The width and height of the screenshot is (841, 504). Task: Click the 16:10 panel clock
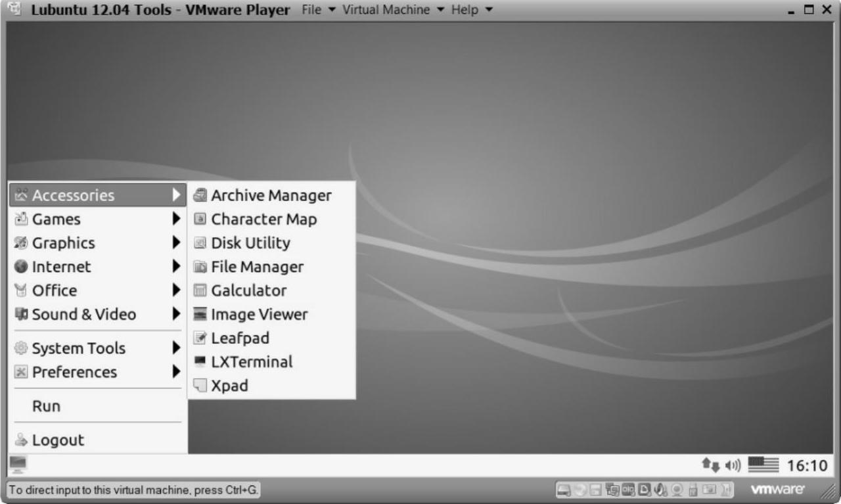[x=807, y=466]
